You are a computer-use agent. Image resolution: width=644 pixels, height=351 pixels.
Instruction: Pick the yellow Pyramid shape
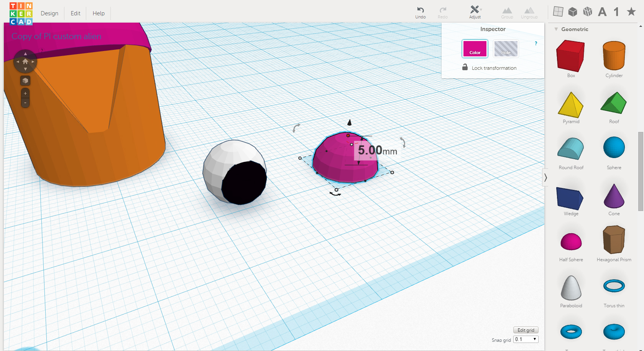coord(571,105)
